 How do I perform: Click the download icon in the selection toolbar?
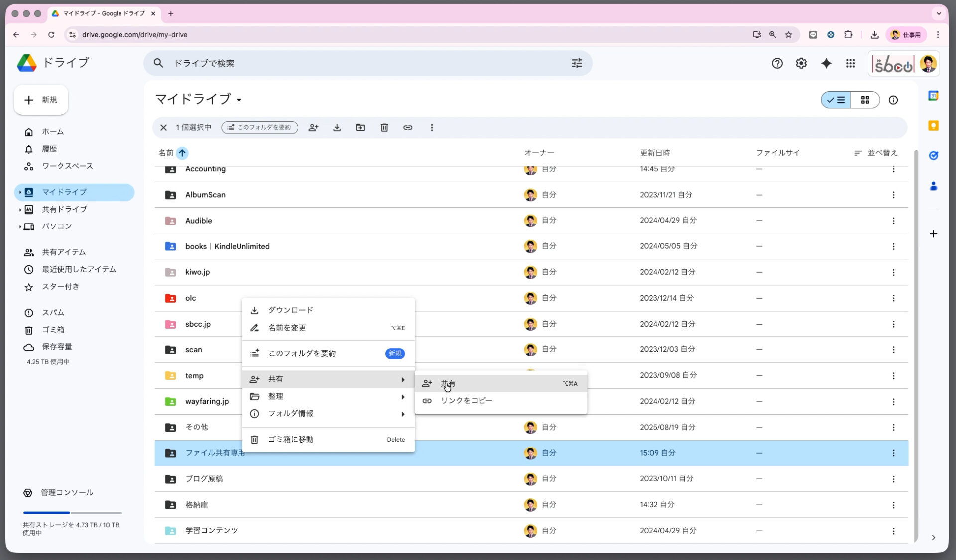337,128
